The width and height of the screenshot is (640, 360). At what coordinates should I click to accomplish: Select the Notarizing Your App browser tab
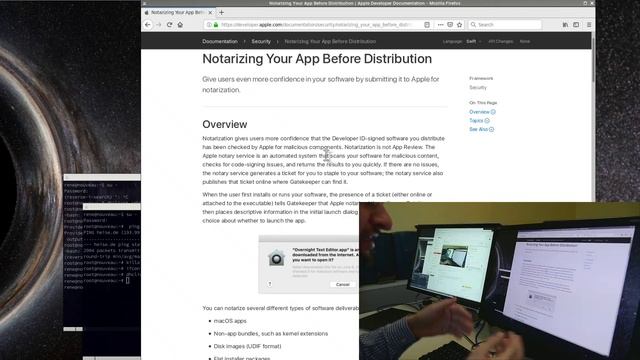pos(178,13)
